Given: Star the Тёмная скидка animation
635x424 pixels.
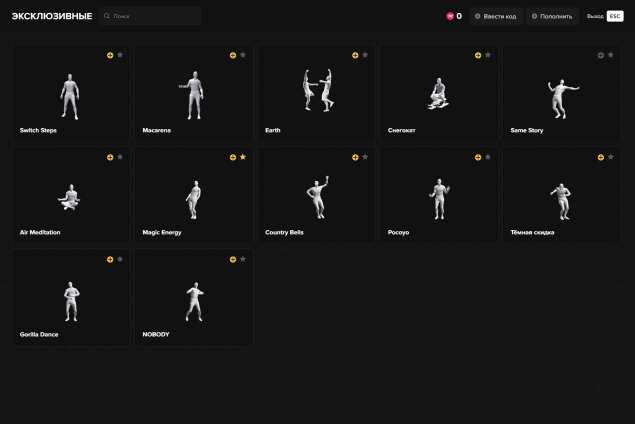Looking at the screenshot, I should coord(610,157).
